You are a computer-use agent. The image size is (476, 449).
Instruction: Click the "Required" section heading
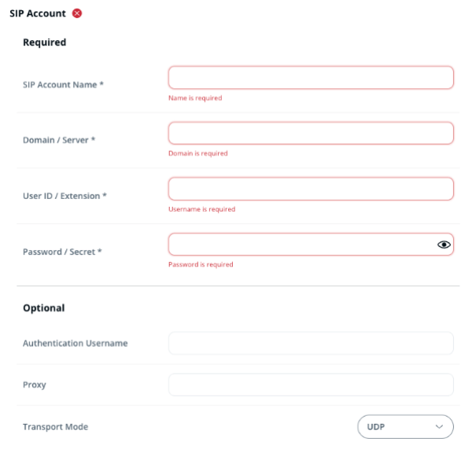[x=45, y=42]
